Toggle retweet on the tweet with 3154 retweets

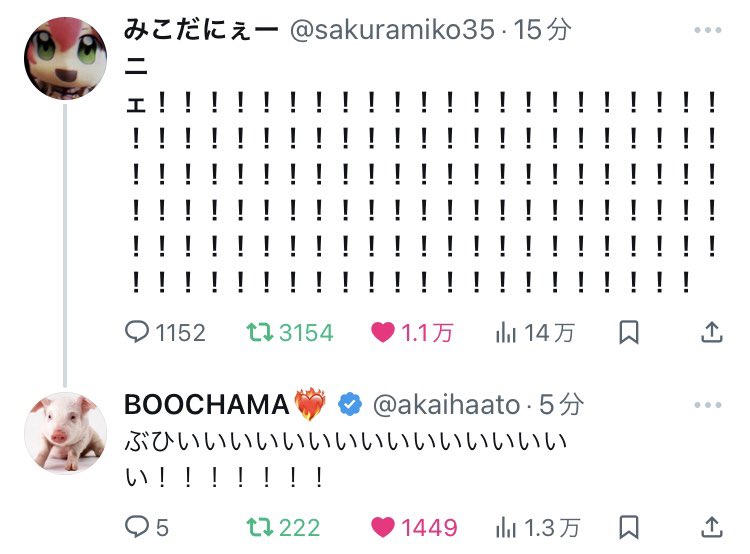[x=289, y=332]
